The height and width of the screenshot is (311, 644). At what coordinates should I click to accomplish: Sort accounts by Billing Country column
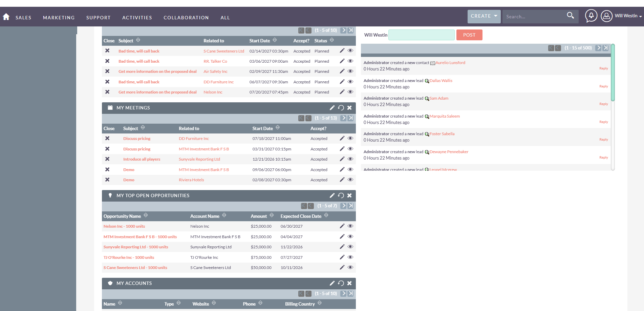[x=320, y=303]
